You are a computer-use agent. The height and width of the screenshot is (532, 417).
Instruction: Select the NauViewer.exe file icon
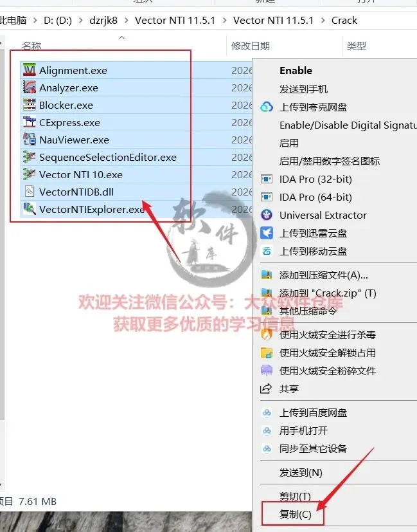click(30, 140)
